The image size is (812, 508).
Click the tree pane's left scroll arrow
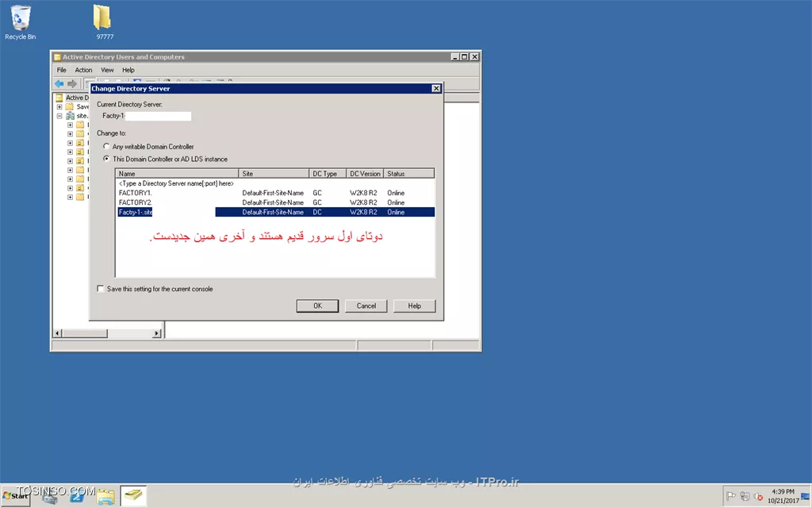pos(57,333)
